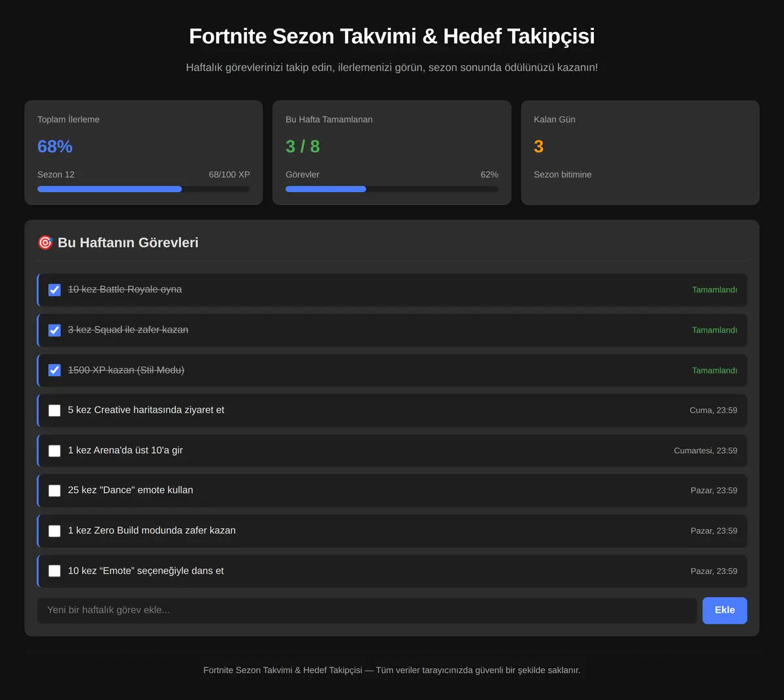Click the 68% total progress value
The image size is (784, 700).
click(x=55, y=146)
